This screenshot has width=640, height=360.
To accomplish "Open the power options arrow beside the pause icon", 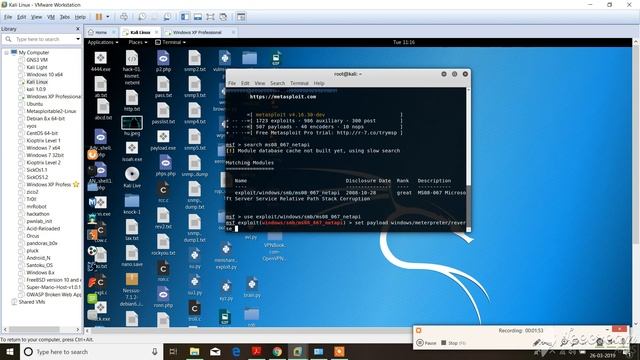I will point(108,17).
